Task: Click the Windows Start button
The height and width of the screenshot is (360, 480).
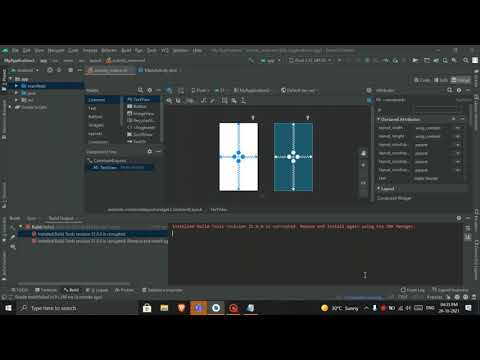Action: (x=8, y=308)
